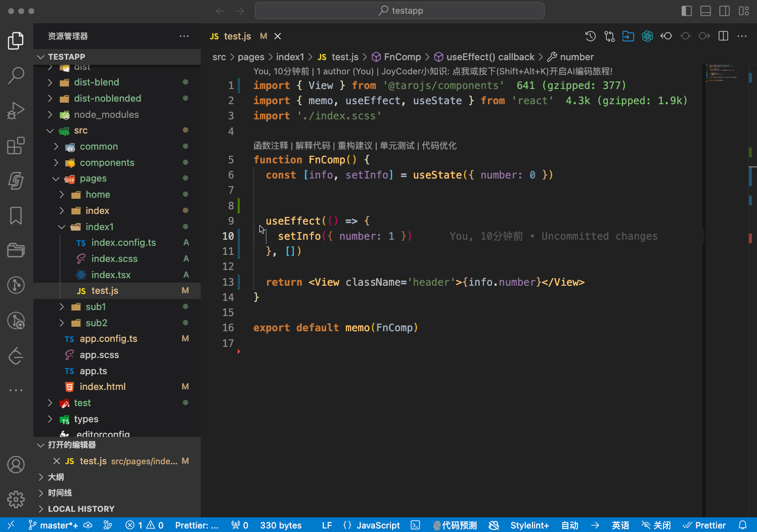Collapse the 打开的编辑器 section
757x532 pixels.
tap(117, 445)
